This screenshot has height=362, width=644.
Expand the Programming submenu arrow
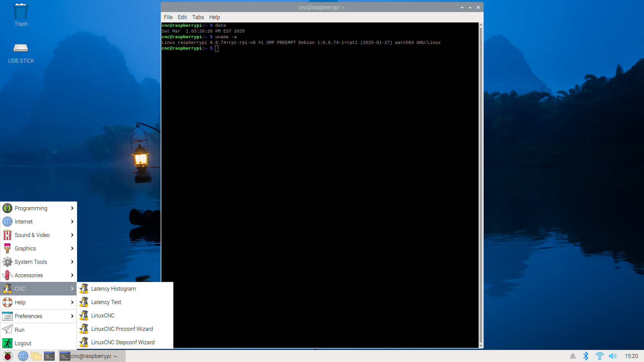coord(72,208)
